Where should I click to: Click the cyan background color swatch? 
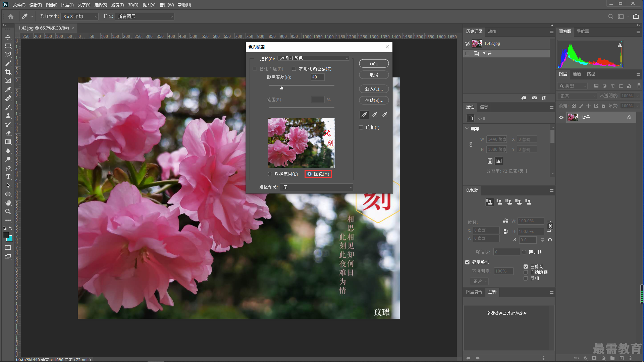point(10,239)
